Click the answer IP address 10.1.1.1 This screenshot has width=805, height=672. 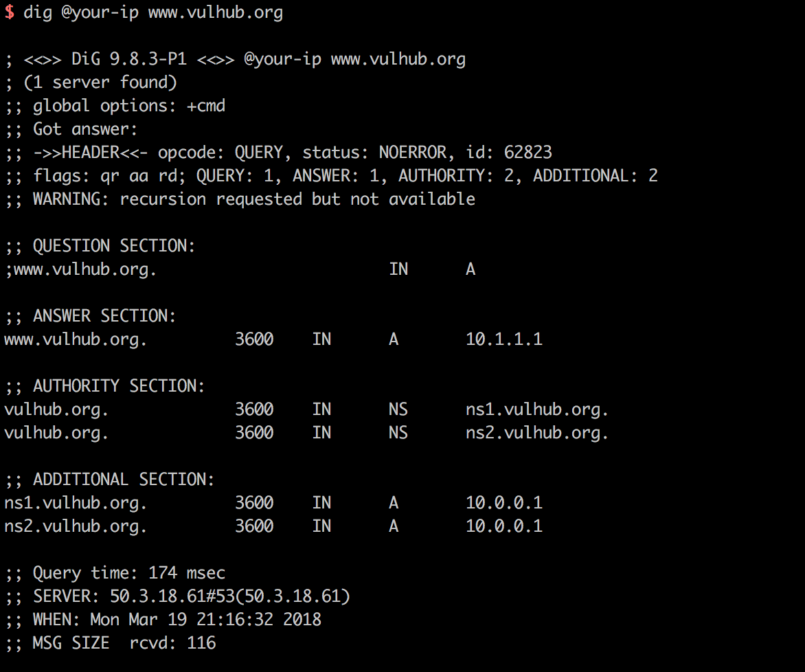click(x=504, y=339)
